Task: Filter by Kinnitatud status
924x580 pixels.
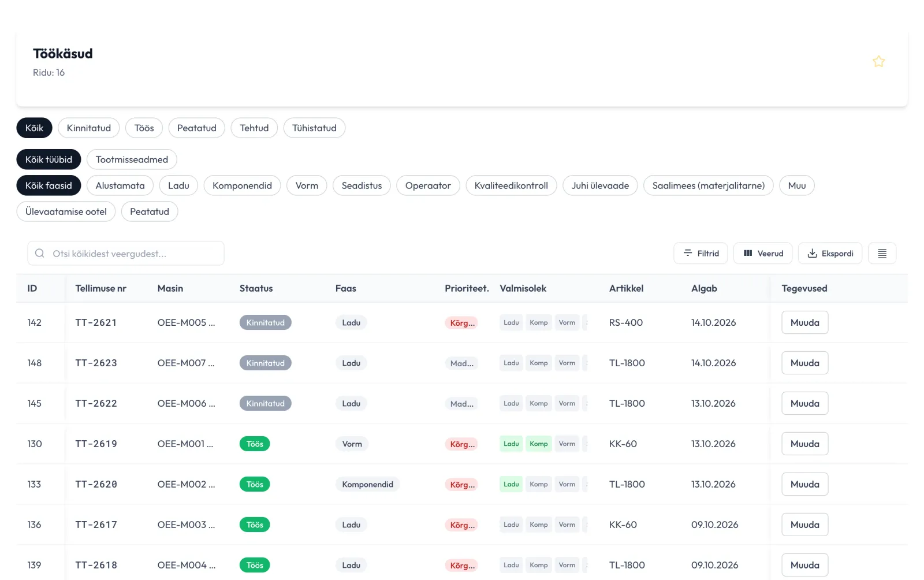Action: pos(88,128)
